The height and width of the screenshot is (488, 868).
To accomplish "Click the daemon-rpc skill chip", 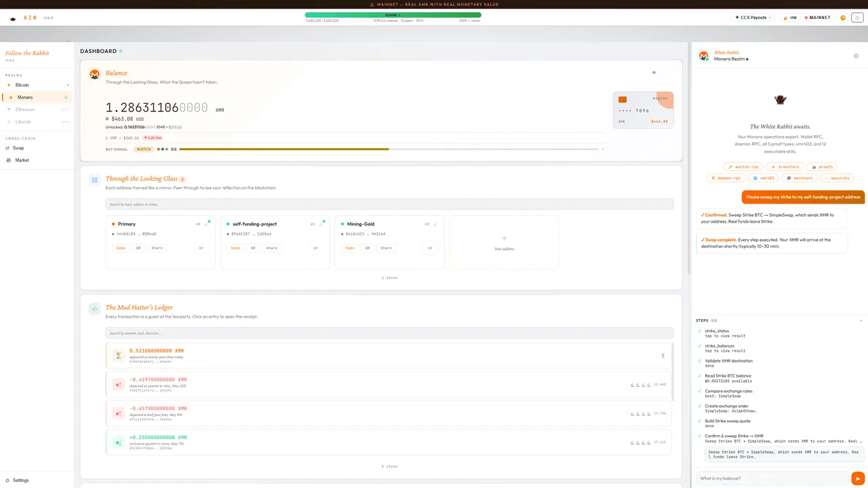I will (x=726, y=178).
